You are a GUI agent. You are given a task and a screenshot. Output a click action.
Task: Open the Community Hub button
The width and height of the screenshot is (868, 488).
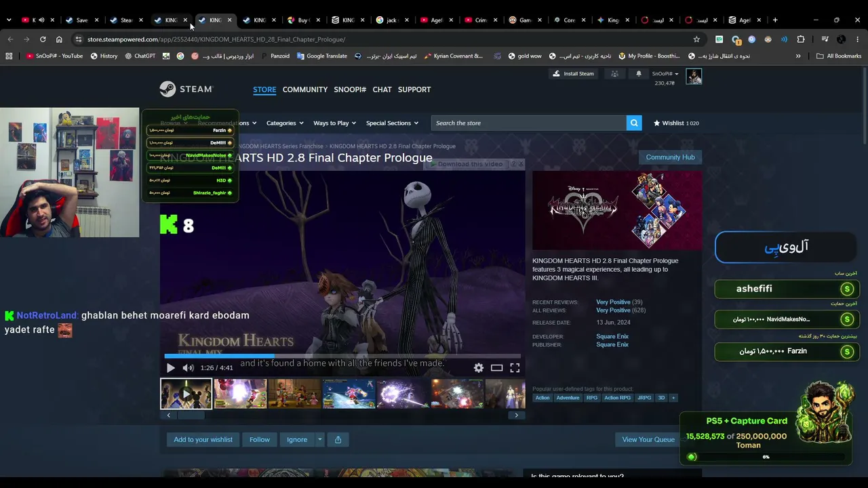pos(670,157)
